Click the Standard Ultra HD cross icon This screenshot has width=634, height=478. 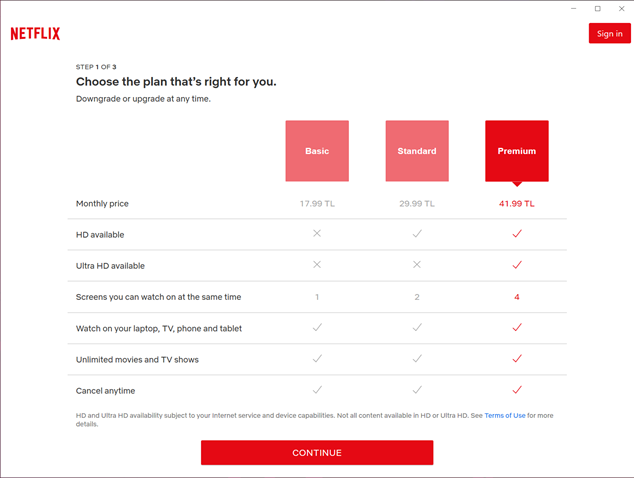[x=417, y=265]
